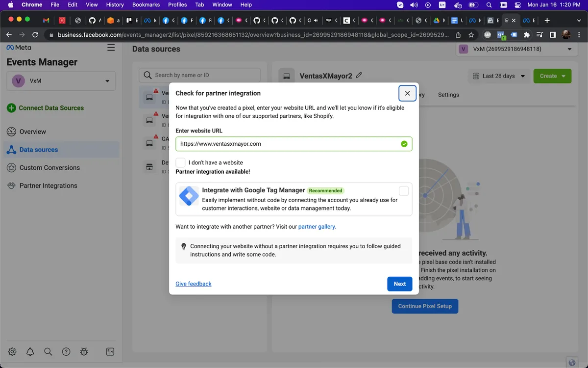
Task: Select the Google Tag Manager integration checkbox
Action: pyautogui.click(x=404, y=191)
